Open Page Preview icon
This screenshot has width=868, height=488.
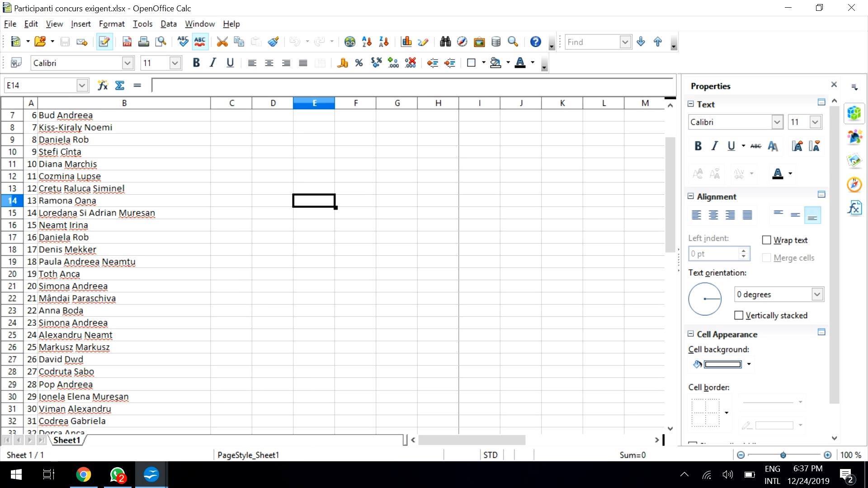(x=160, y=42)
